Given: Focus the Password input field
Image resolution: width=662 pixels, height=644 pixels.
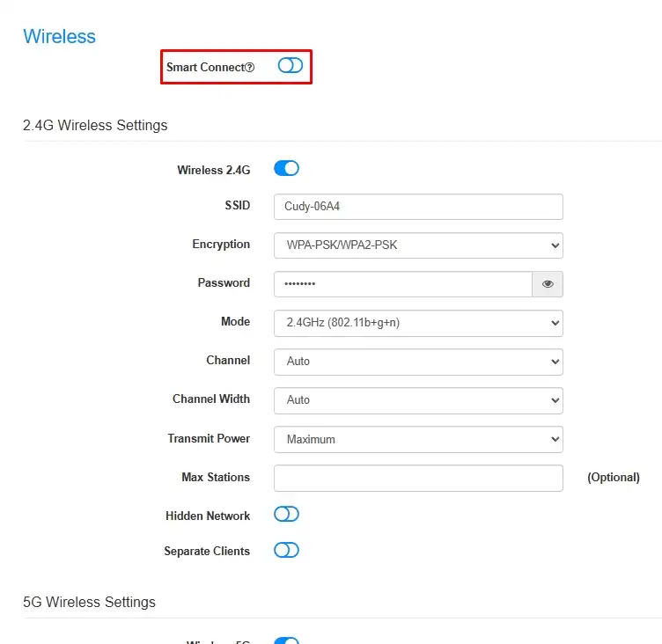Looking at the screenshot, I should pyautogui.click(x=403, y=284).
